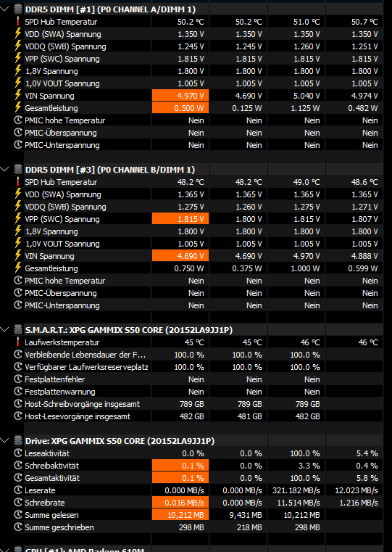
Task: Click chip icon of Drive: XPG GAMMIX group
Action: 18,441
